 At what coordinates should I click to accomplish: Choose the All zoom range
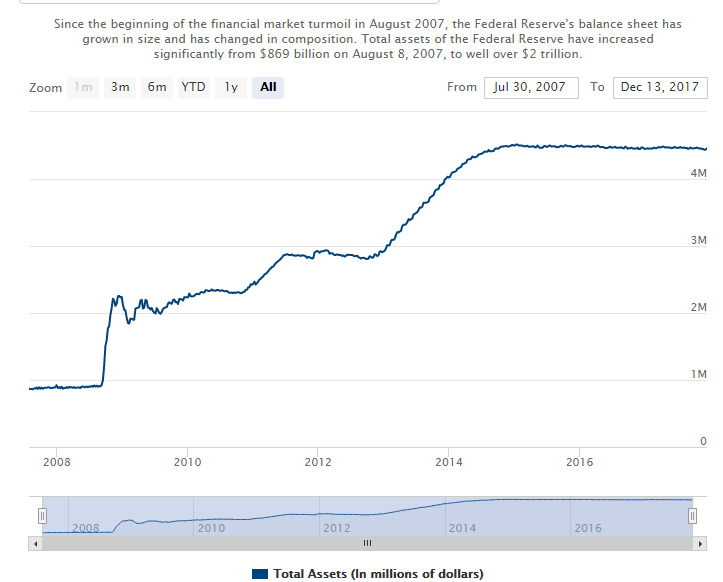(x=268, y=87)
